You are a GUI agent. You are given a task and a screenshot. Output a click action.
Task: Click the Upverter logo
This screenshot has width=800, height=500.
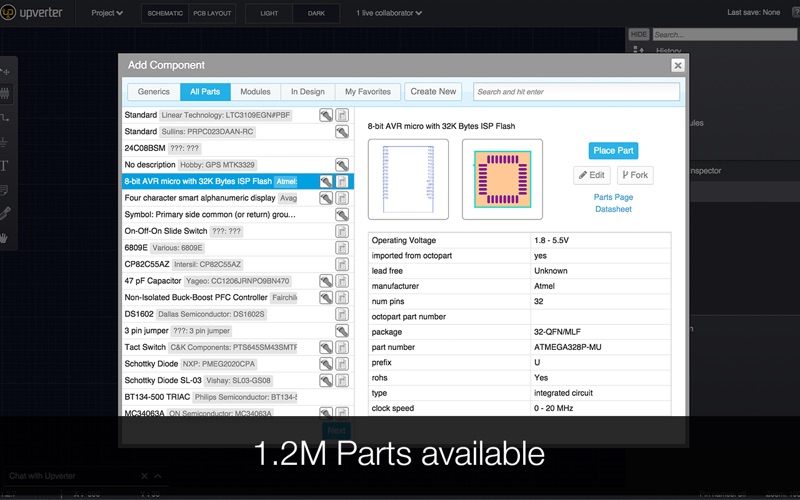tap(31, 12)
